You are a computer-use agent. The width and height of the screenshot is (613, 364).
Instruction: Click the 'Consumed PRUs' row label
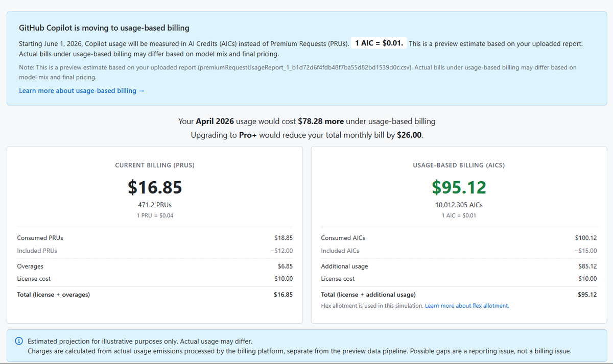(40, 238)
